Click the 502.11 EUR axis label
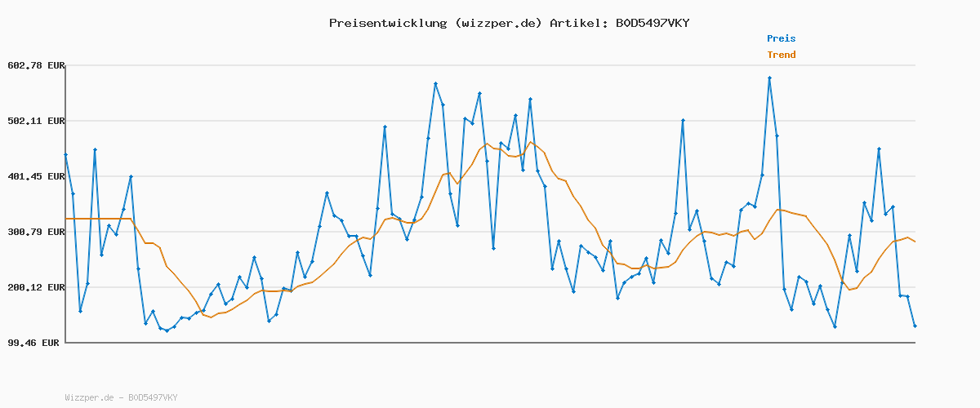Image resolution: width=980 pixels, height=408 pixels. [36, 121]
